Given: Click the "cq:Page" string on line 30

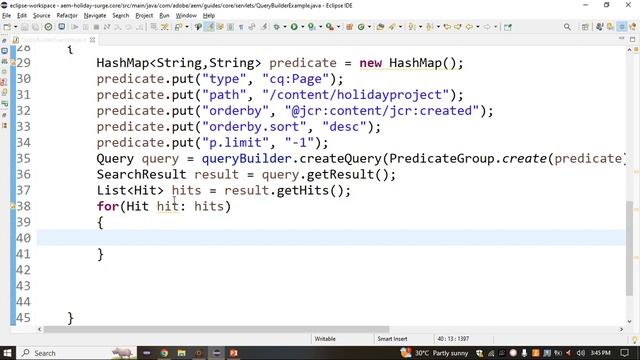Looking at the screenshot, I should pos(296,79).
